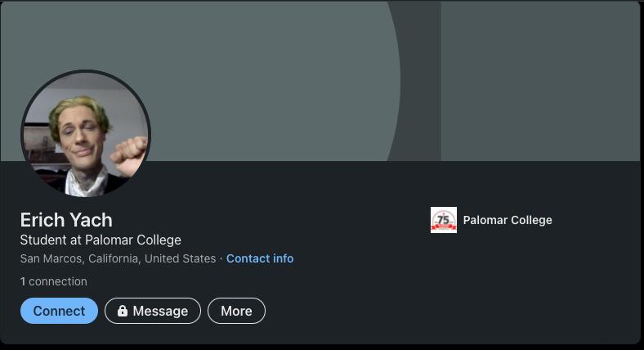The image size is (644, 350).
Task: Click the lock icon on Message button
Action: pyautogui.click(x=123, y=311)
